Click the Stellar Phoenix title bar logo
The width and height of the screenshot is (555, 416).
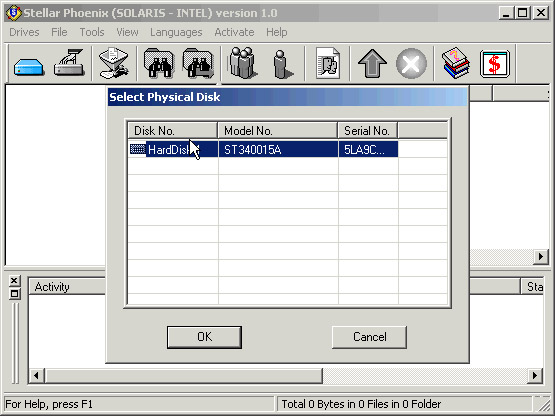[x=13, y=13]
